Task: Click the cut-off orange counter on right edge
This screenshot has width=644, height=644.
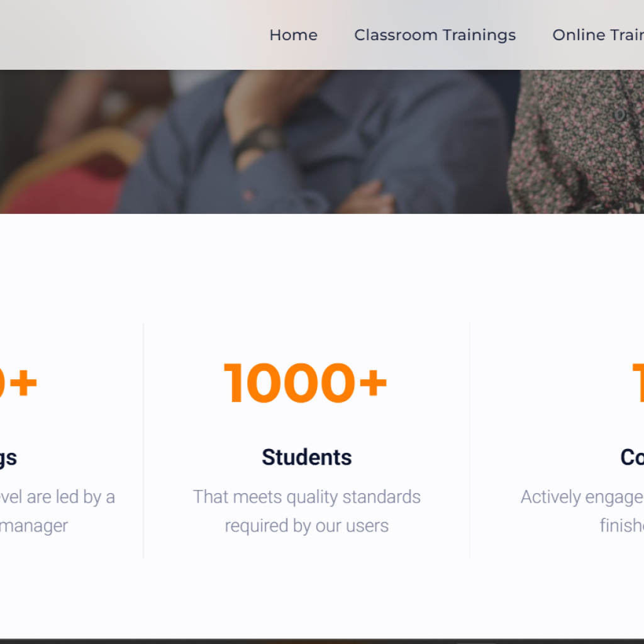Action: [x=638, y=383]
